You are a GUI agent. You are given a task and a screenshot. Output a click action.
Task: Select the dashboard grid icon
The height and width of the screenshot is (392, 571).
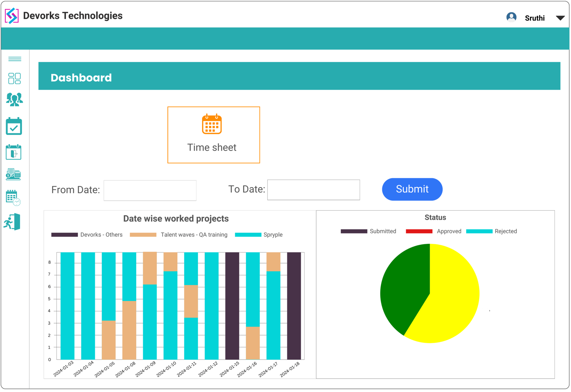[14, 78]
